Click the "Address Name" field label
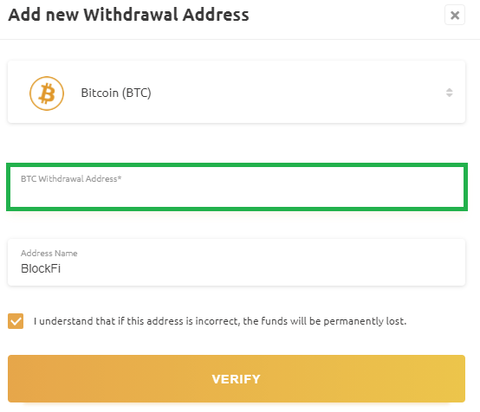This screenshot has width=480, height=412. tap(49, 253)
